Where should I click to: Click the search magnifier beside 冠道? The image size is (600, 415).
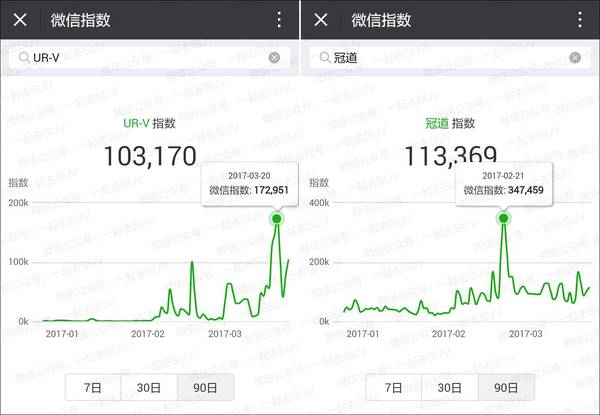pyautogui.click(x=324, y=58)
